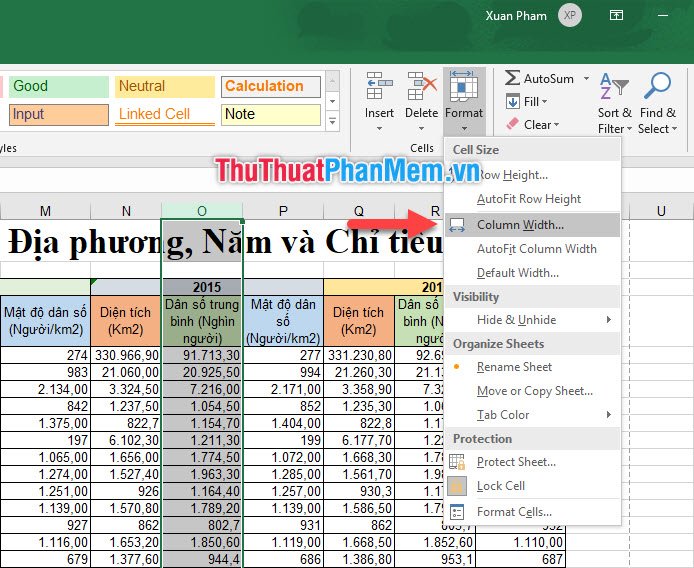
Task: Open Hide & Unhide submenu
Action: [x=532, y=320]
